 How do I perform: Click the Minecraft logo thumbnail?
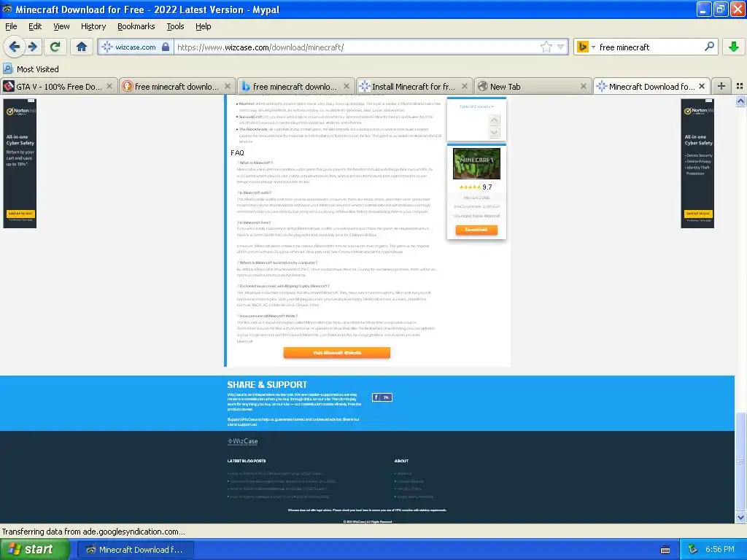[476, 163]
